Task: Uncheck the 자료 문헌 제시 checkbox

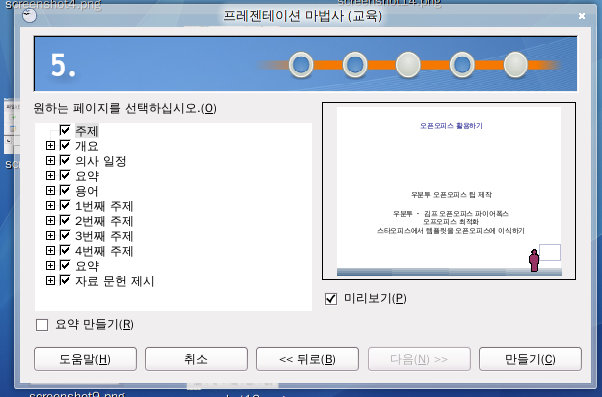Action: point(65,280)
